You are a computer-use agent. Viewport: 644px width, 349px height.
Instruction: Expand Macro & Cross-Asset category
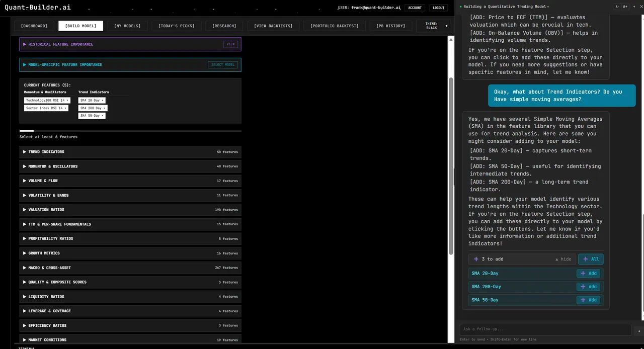(130, 268)
